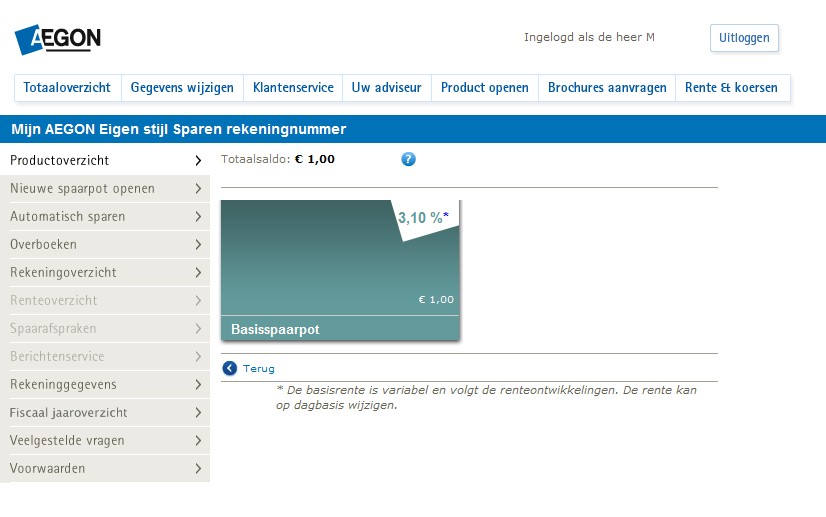
Task: Open Voorwaarden in the sidebar
Action: pyautogui.click(x=105, y=468)
